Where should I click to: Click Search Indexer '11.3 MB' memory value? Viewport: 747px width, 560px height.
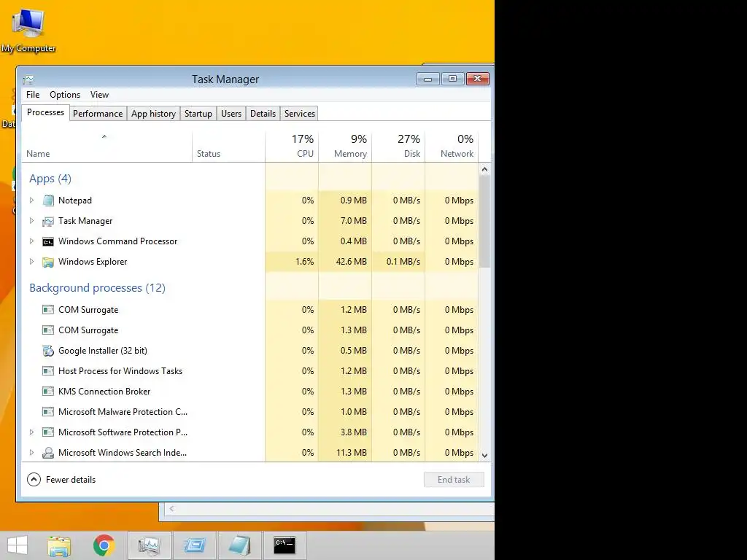click(x=352, y=453)
